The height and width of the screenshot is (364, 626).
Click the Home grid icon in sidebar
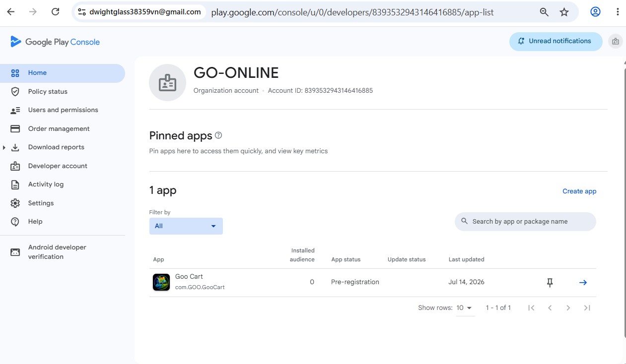(x=15, y=73)
